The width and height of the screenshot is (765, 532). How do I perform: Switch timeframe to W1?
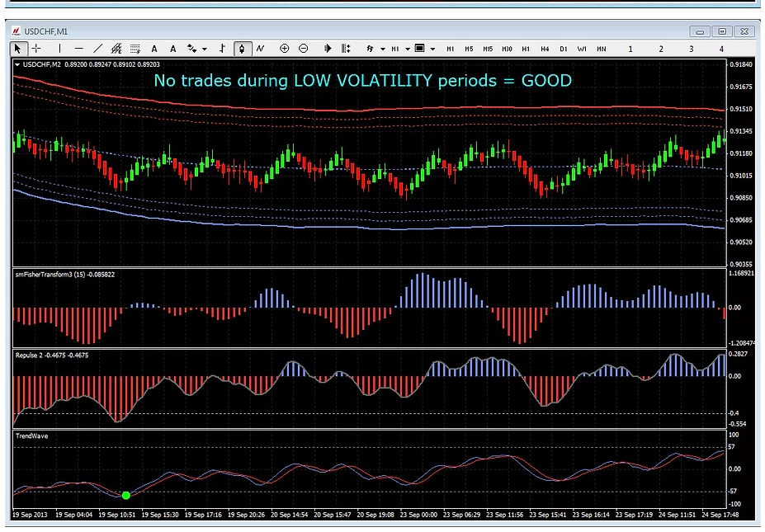click(x=582, y=49)
